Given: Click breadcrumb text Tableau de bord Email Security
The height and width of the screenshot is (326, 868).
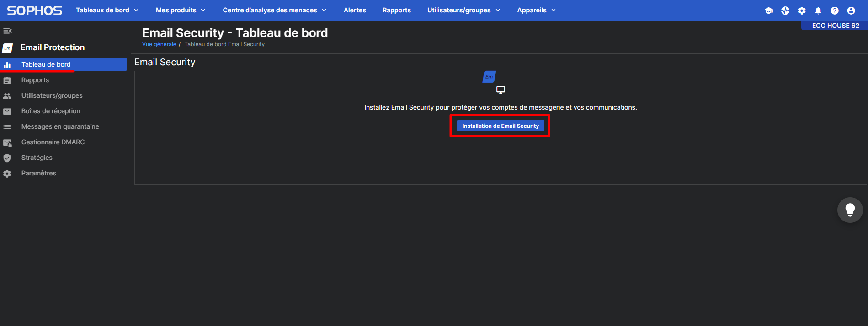Looking at the screenshot, I should pyautogui.click(x=224, y=44).
